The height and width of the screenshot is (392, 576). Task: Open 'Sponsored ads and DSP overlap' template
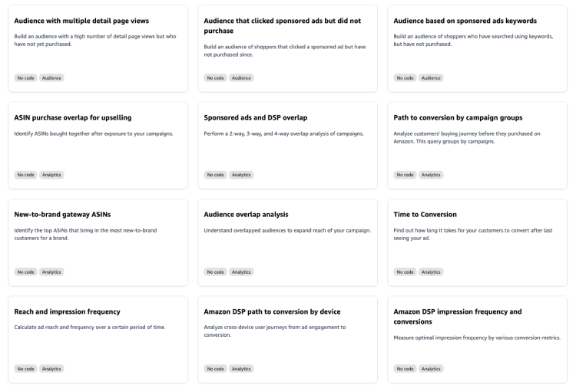(256, 117)
